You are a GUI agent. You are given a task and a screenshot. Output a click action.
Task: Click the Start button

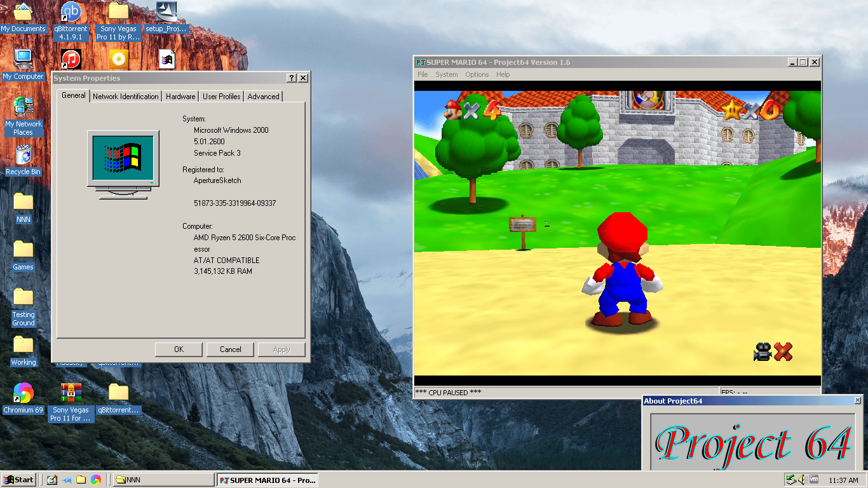pos(18,480)
